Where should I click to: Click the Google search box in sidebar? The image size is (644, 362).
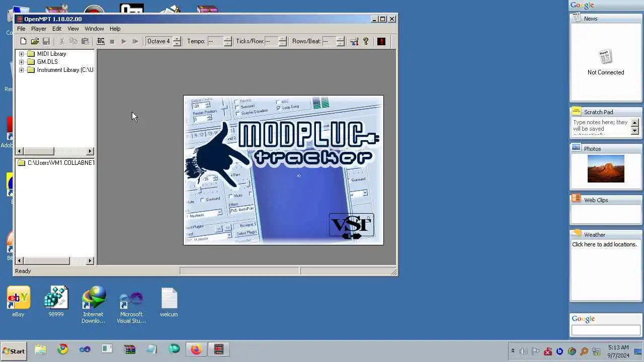pyautogui.click(x=606, y=330)
